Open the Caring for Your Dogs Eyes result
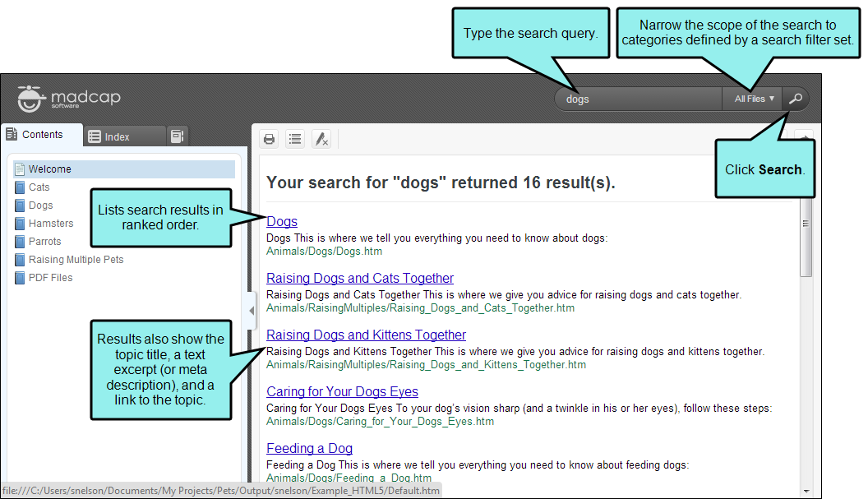The height and width of the screenshot is (499, 868). [x=342, y=391]
